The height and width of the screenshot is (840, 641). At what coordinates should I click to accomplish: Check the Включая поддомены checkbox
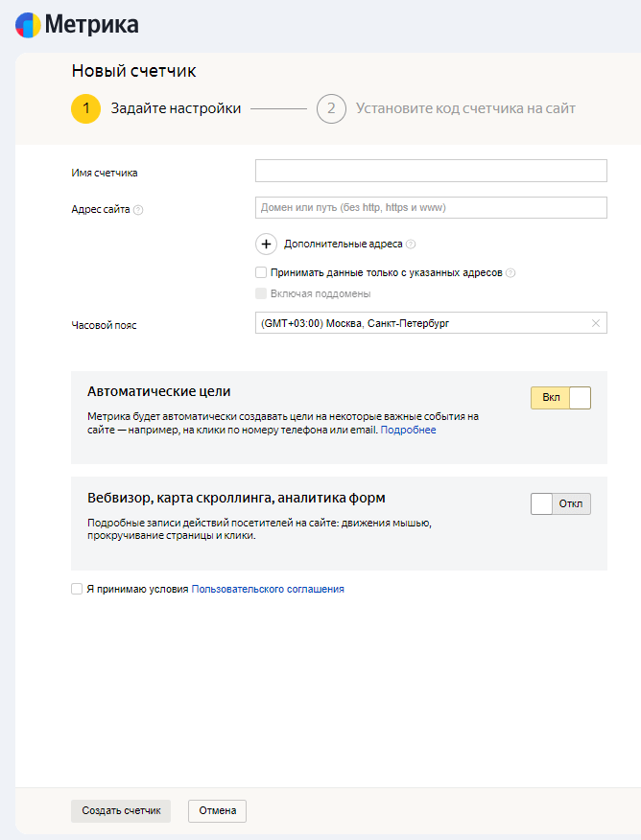(x=261, y=293)
